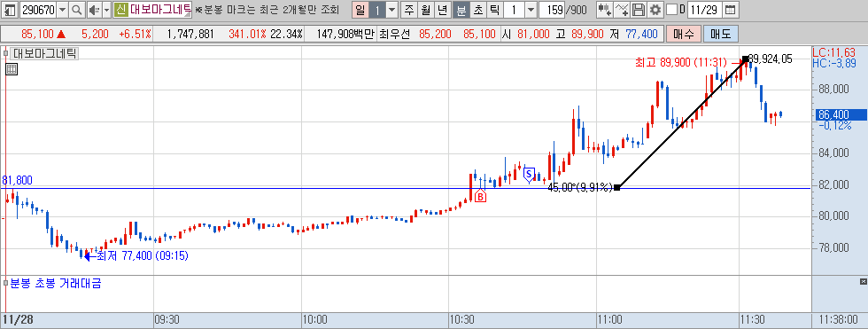The width and height of the screenshot is (868, 329).
Task: Select the 틱 (tick) period tab
Action: (494, 10)
